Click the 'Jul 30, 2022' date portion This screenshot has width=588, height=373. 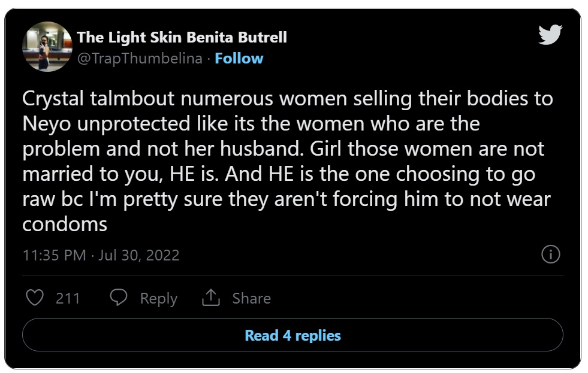138,255
